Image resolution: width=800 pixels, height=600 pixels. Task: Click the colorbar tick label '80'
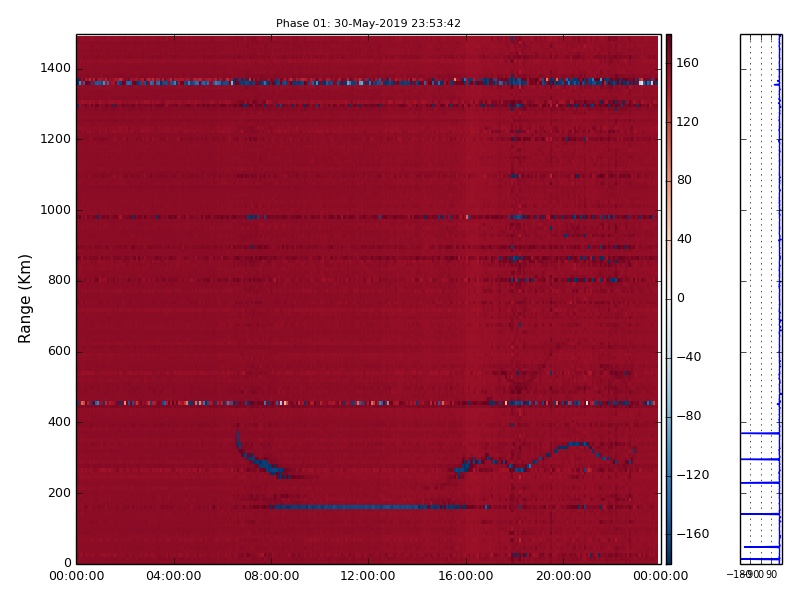684,180
